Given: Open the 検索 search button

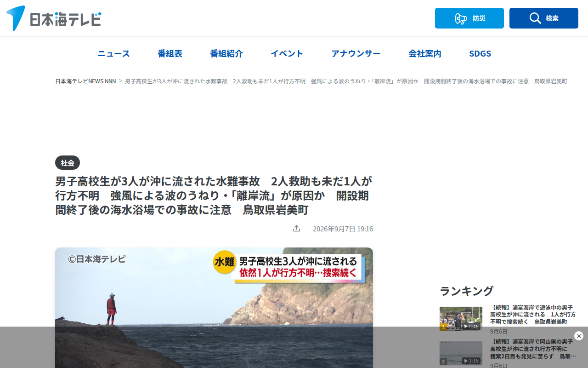Looking at the screenshot, I should tap(544, 18).
